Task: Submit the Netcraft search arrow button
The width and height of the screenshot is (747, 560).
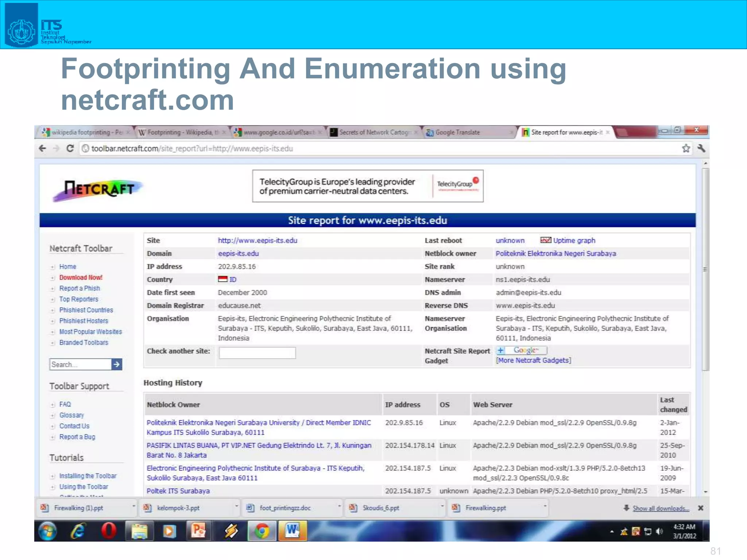Action: 117,364
